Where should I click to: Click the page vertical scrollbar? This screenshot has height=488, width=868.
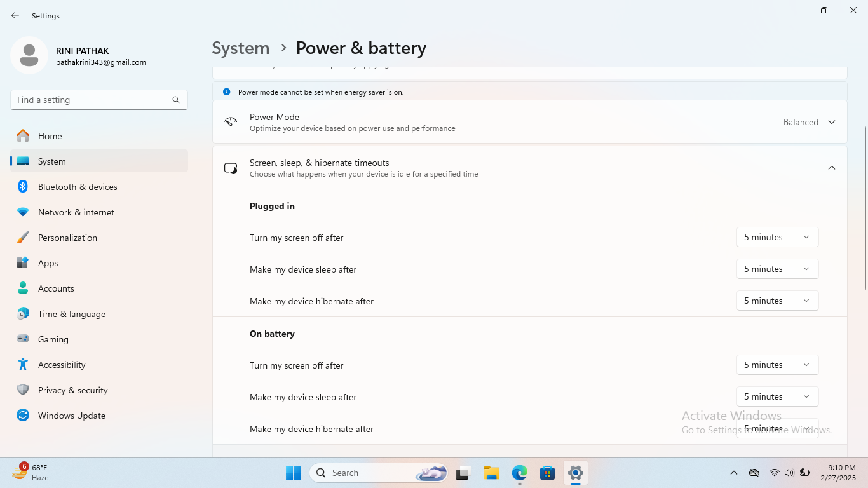(865, 210)
